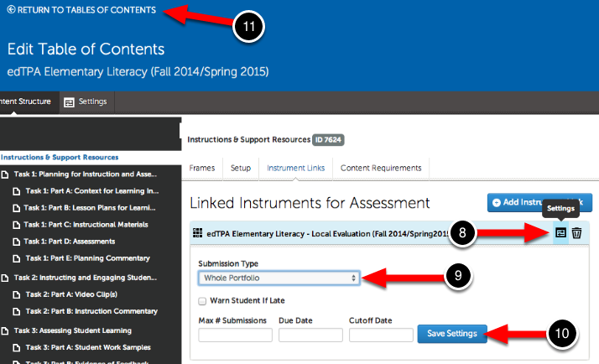Open the Submission Type dropdown
Viewport: 599px width, 364px height.
pyautogui.click(x=279, y=278)
